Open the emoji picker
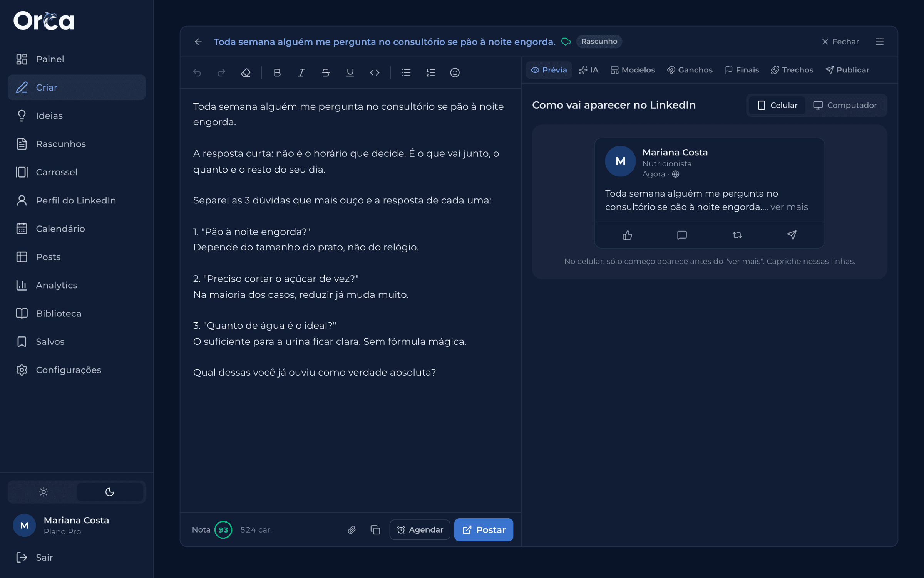The width and height of the screenshot is (924, 578). tap(455, 72)
